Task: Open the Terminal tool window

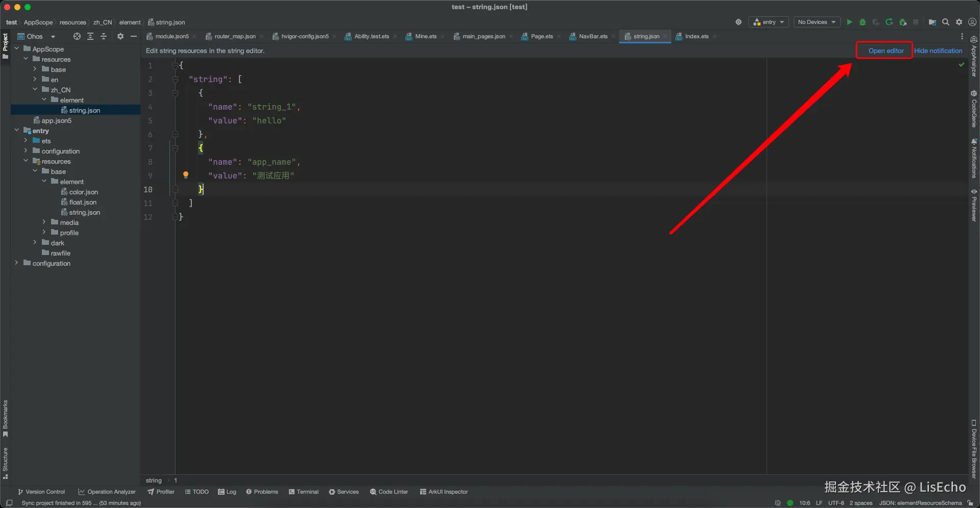Action: [x=304, y=492]
